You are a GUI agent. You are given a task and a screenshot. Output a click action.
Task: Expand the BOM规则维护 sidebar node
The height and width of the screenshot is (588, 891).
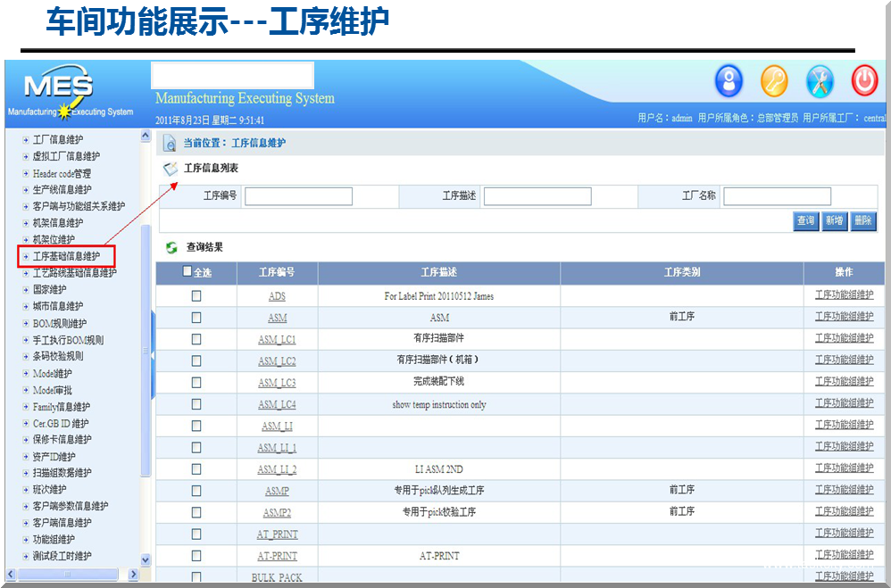(x=26, y=324)
